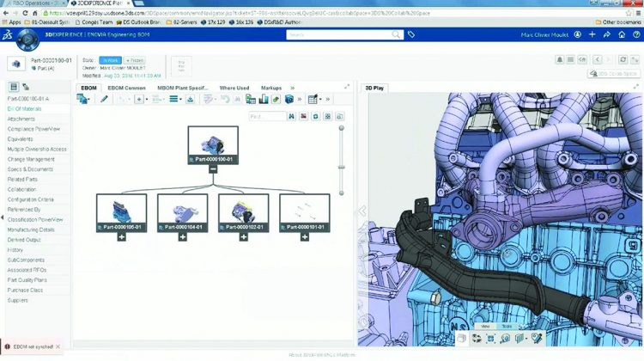Screen dimensions: 644x361
Task: Click the Frozen state button
Action: (x=134, y=60)
